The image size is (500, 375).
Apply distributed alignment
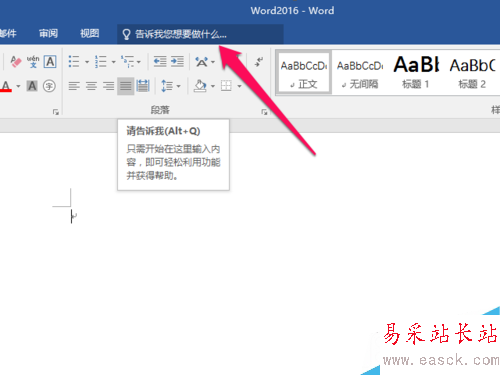143,86
